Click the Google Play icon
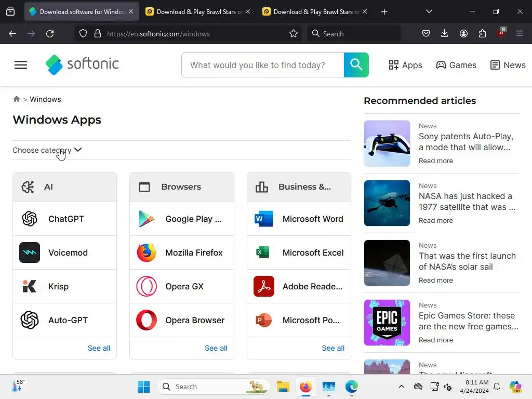This screenshot has height=399, width=532. point(147,219)
